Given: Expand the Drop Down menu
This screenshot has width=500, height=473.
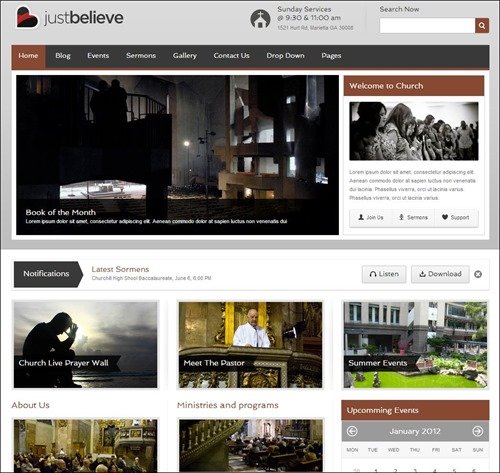Looking at the screenshot, I should tap(285, 56).
